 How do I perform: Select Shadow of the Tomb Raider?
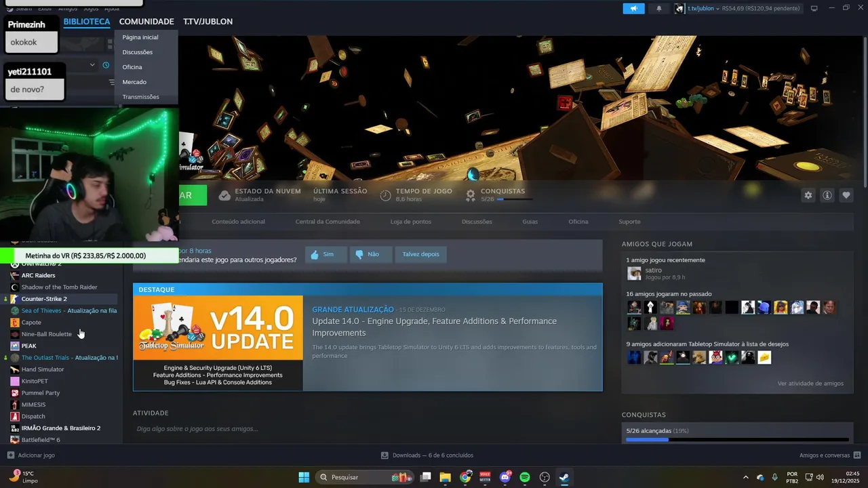tap(59, 287)
